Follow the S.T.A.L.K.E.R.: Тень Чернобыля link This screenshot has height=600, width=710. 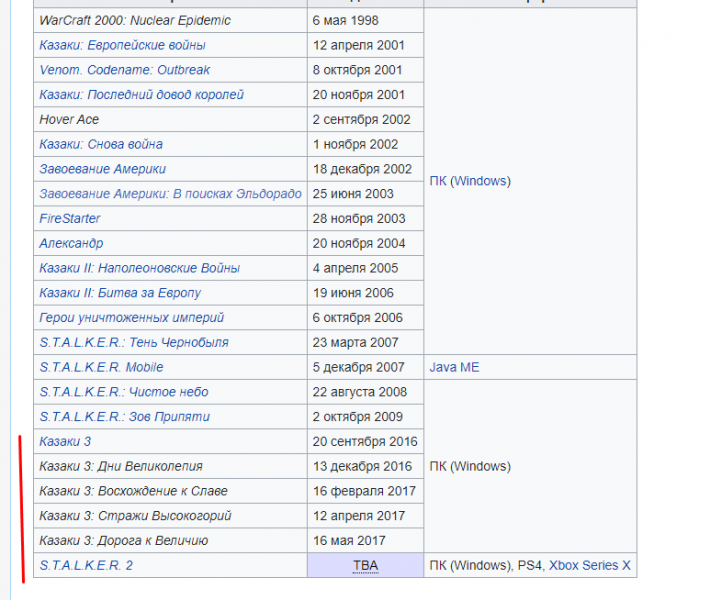point(133,342)
